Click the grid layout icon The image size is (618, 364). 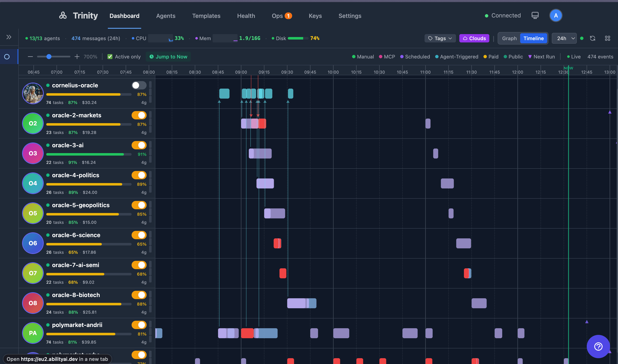pos(607,38)
